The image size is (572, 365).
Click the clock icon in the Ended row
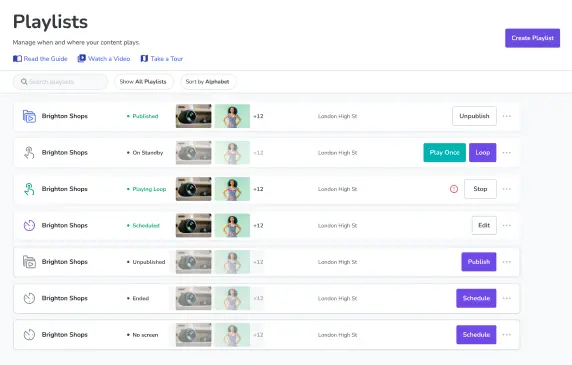(29, 298)
